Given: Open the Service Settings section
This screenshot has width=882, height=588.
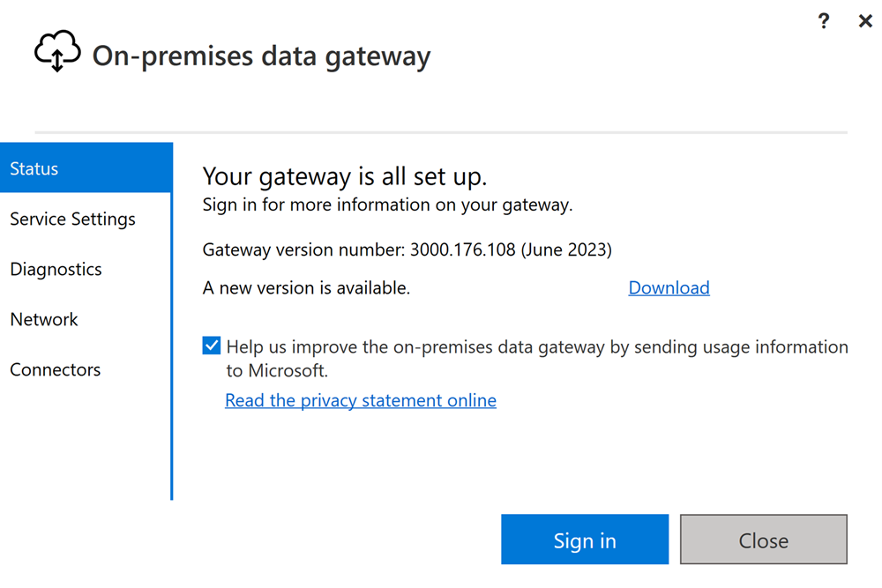Looking at the screenshot, I should (x=86, y=219).
